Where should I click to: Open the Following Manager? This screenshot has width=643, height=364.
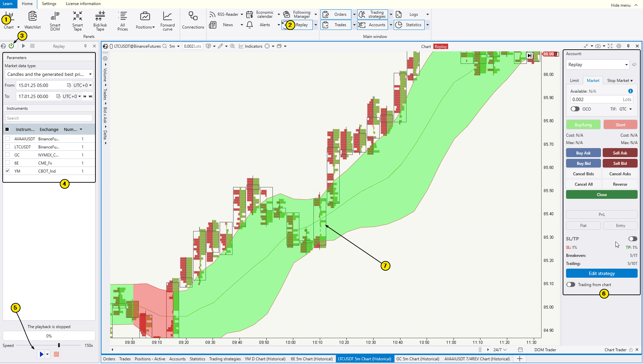coord(298,14)
